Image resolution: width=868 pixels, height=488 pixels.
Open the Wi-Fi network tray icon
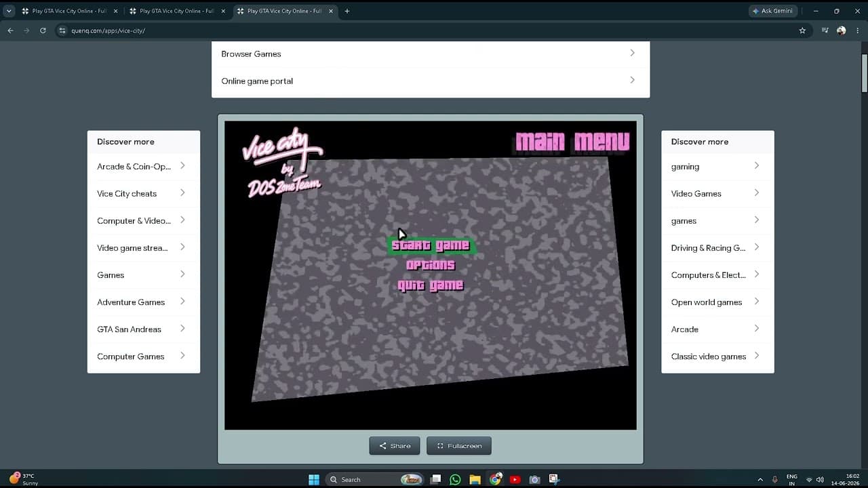(x=808, y=479)
